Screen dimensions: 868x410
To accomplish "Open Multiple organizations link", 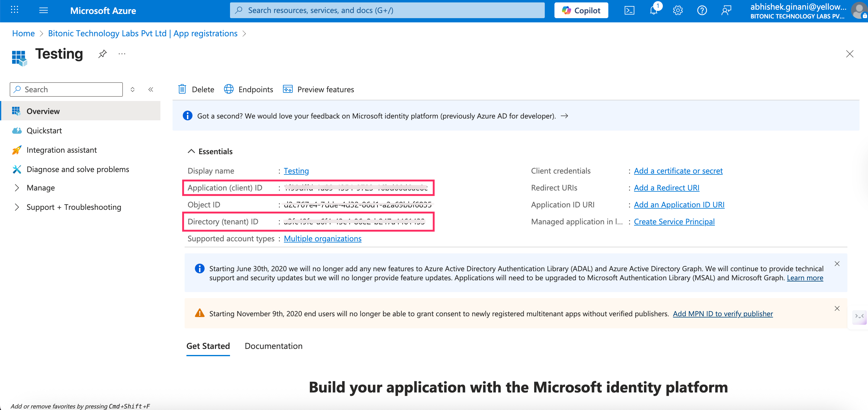I will coord(322,239).
